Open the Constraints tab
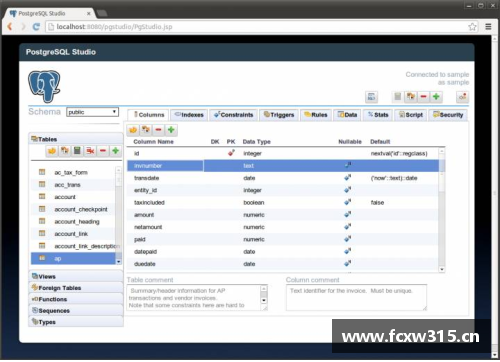The height and width of the screenshot is (362, 500). pos(234,115)
